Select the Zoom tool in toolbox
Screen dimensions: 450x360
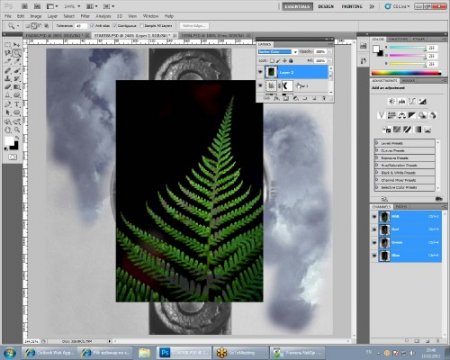pos(17,130)
